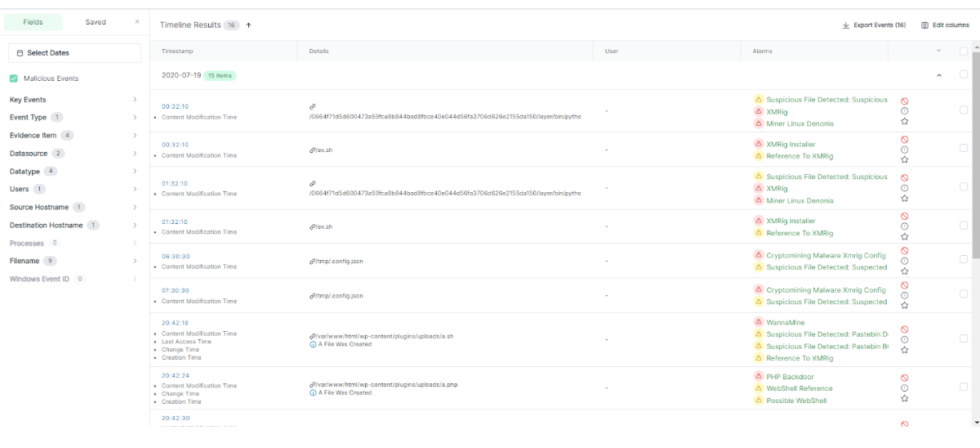Screen dimensions: 980x448
Task: Select all events with header checkbox
Action: click(x=964, y=51)
